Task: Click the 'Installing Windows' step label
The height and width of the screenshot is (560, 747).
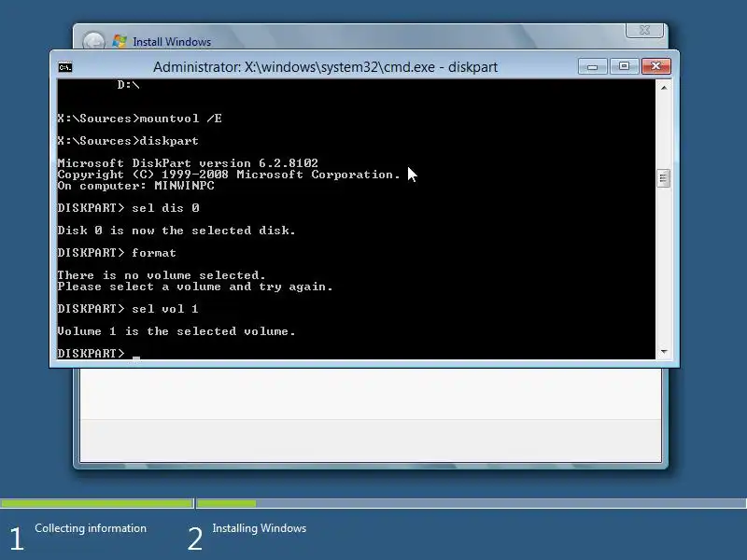Action: point(260,528)
